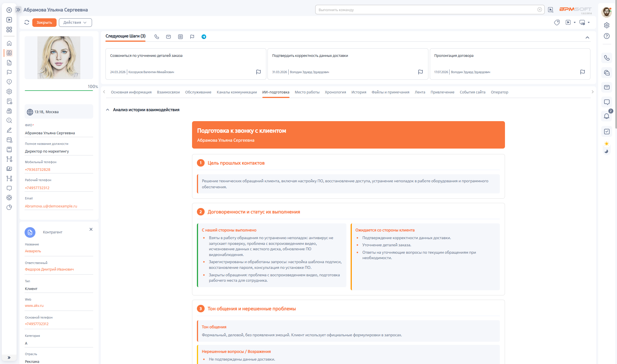Open the email icon in the Next Steps toolbar

click(x=168, y=37)
